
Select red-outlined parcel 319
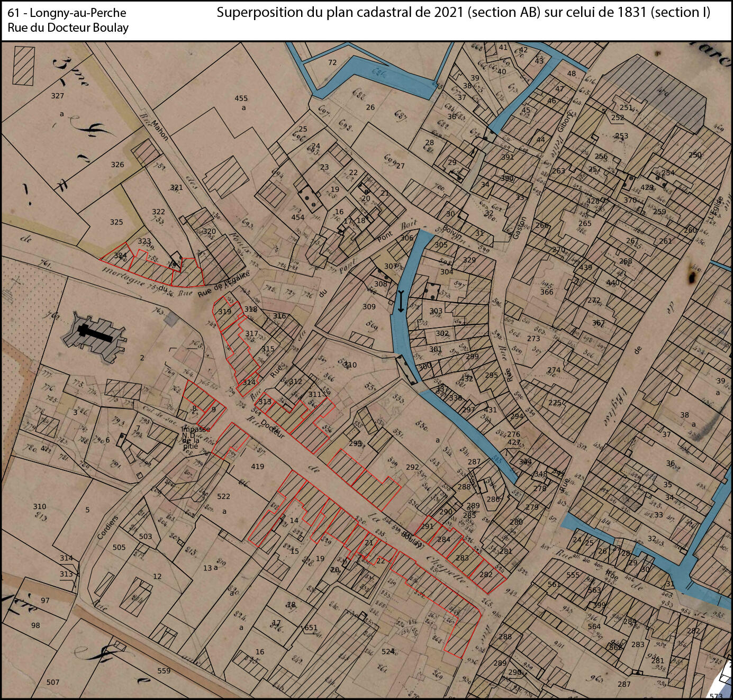224,312
